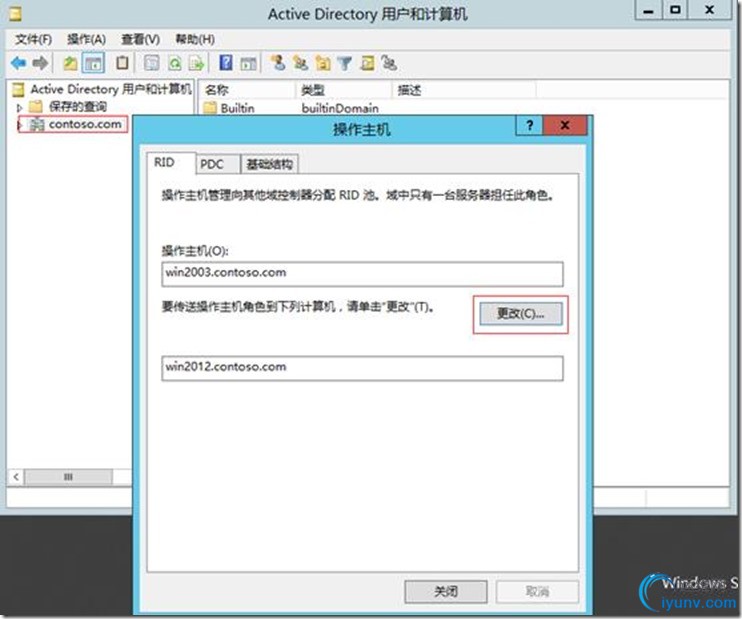Select the RID tab
This screenshot has width=742, height=619.
(x=171, y=163)
